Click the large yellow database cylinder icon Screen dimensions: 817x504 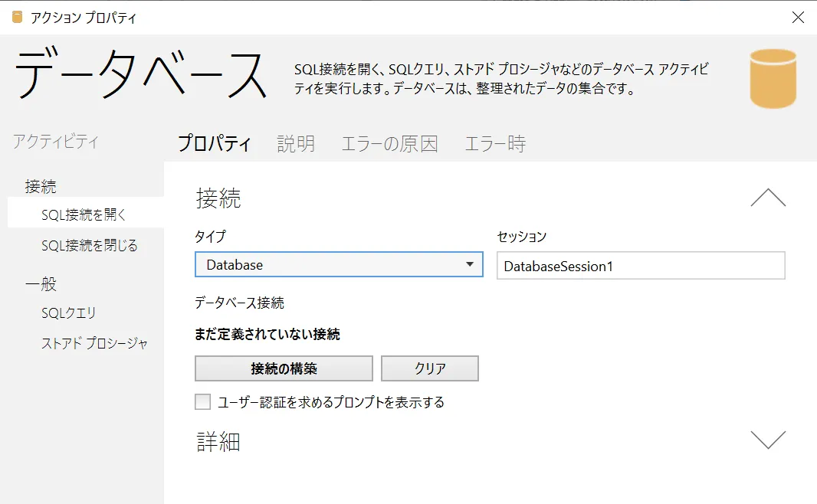pos(773,79)
